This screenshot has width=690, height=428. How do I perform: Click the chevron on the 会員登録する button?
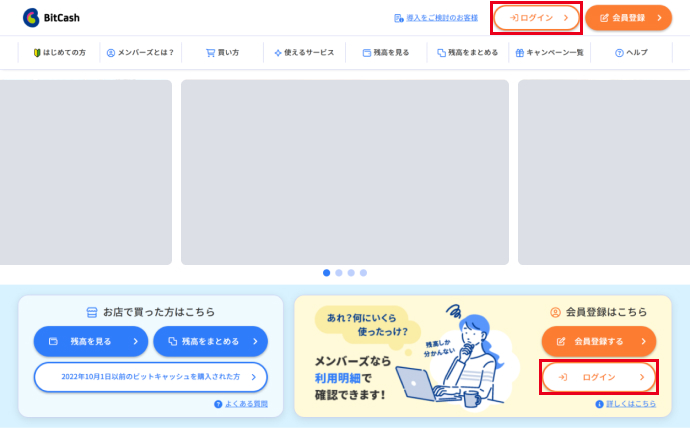pyautogui.click(x=643, y=341)
